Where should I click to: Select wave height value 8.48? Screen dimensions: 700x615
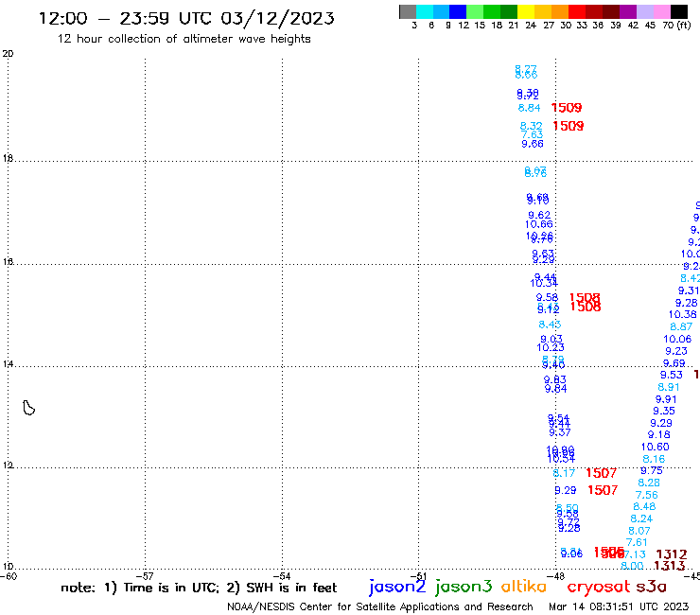click(x=644, y=507)
